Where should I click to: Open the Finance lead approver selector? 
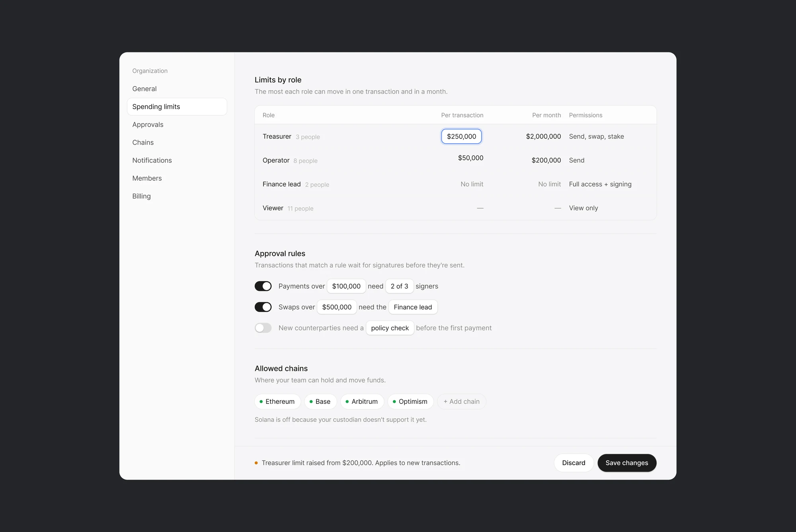(x=413, y=307)
